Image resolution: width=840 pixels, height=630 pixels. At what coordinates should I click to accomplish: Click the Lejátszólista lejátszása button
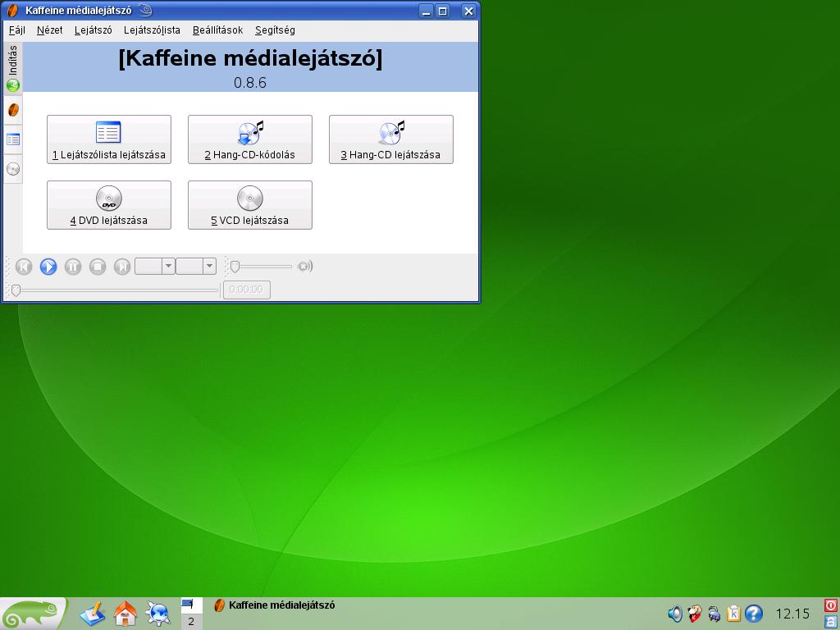click(x=109, y=139)
